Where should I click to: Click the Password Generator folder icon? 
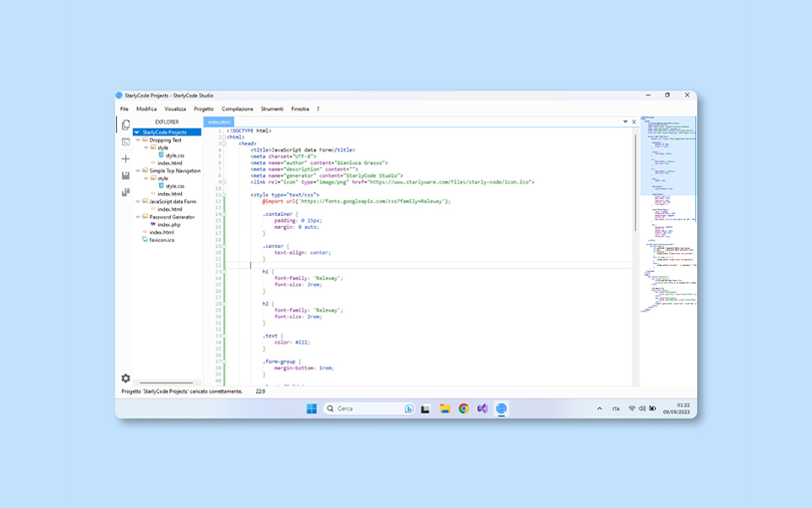click(145, 217)
